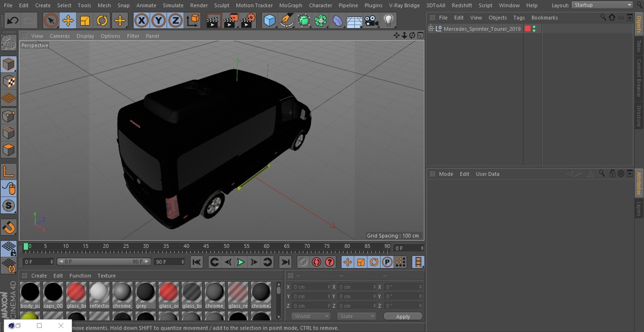The width and height of the screenshot is (644, 332).
Task: Open the Objects panel Tags menu
Action: pos(519,18)
